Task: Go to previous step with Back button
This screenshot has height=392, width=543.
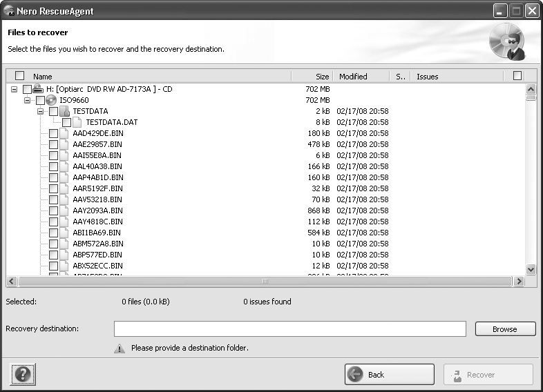Action: tap(389, 375)
